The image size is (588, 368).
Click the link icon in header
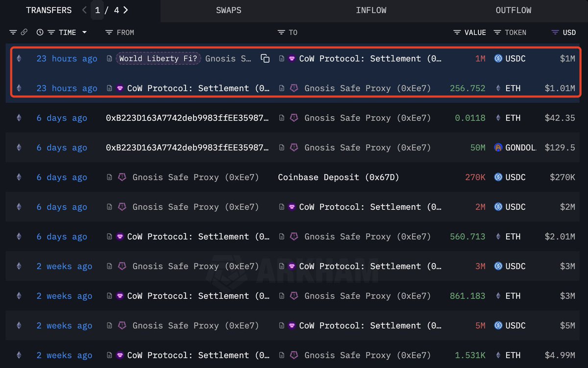pyautogui.click(x=24, y=32)
